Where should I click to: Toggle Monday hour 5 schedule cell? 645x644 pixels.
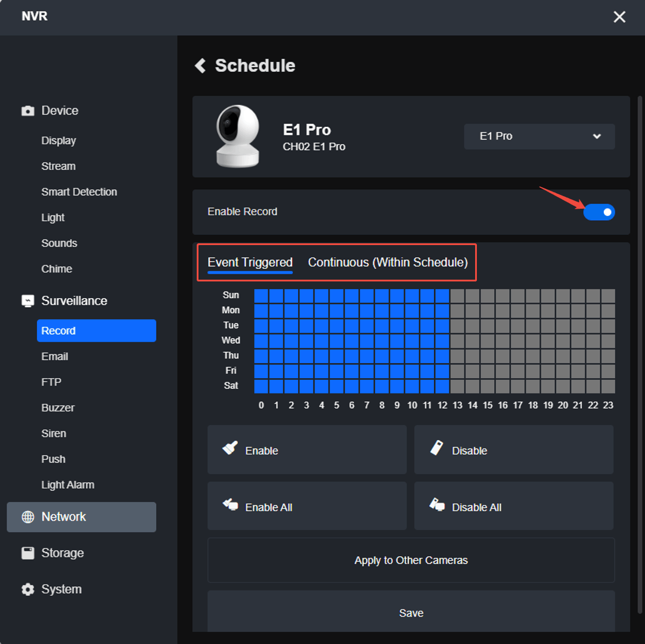tap(336, 311)
